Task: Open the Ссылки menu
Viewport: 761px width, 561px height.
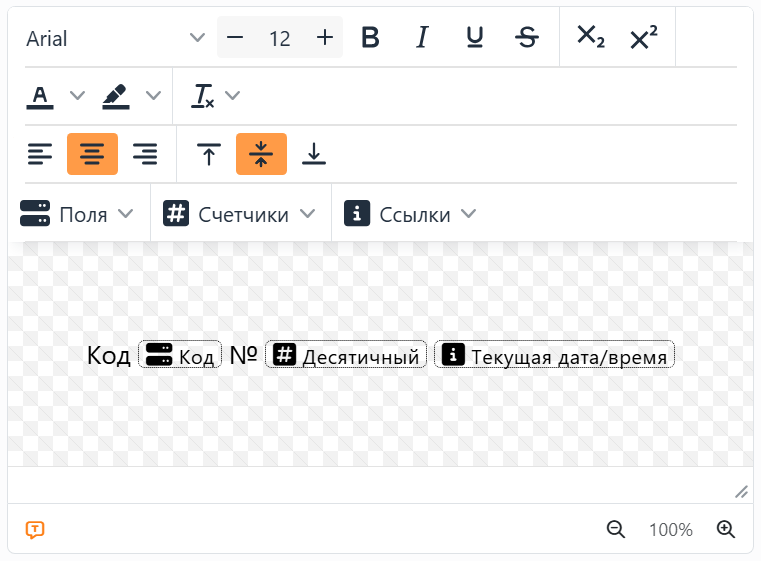Action: point(410,214)
